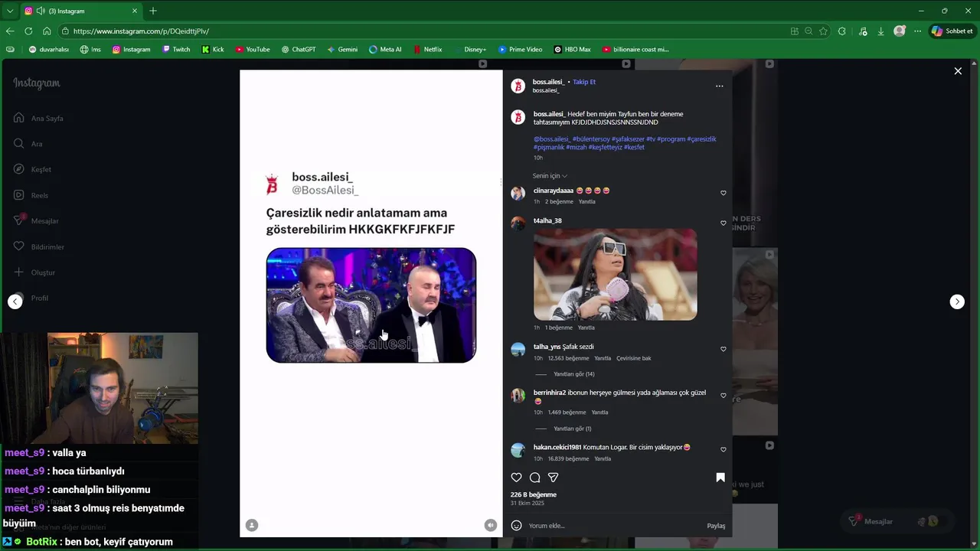
Task: Expand berrinhira2 replies Yanıtları gör (1)
Action: tap(573, 429)
